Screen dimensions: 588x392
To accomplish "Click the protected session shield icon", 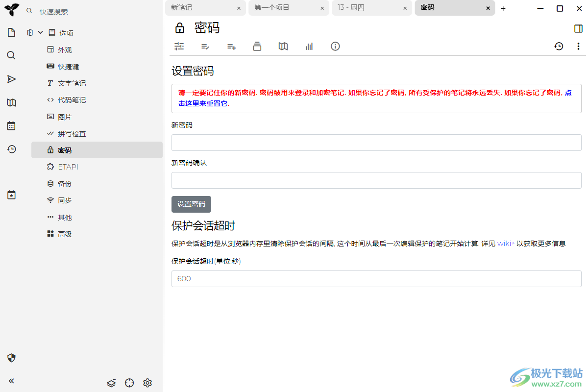I will coord(11,358).
